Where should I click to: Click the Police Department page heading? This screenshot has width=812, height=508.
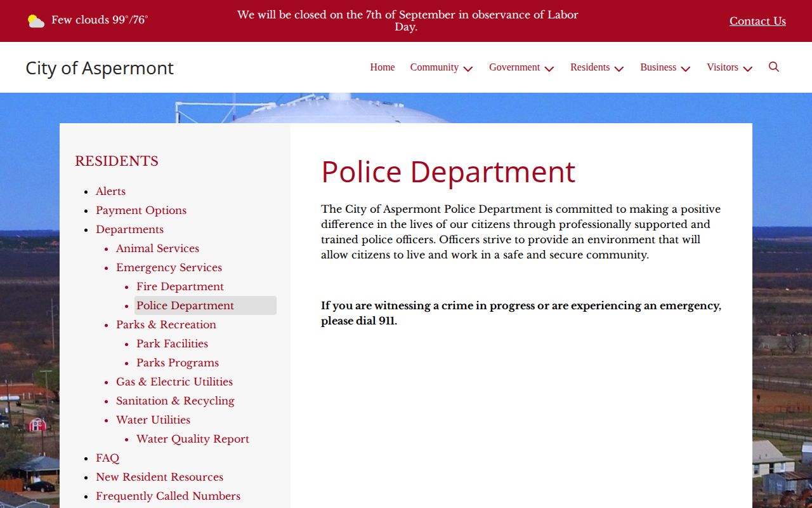[x=448, y=171]
